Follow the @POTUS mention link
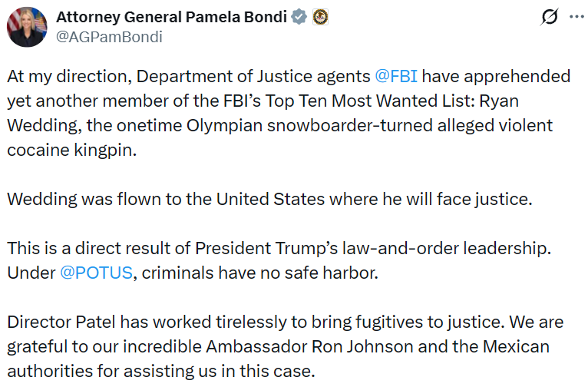This screenshot has width=588, height=387. [x=95, y=273]
